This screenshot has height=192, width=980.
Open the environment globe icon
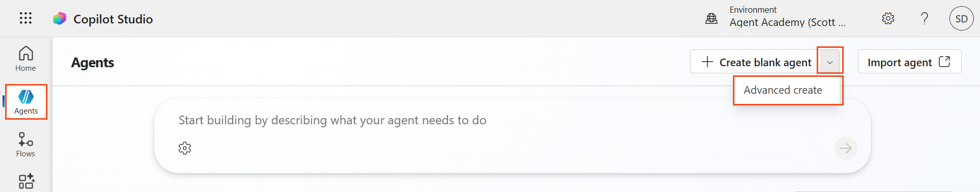click(712, 19)
